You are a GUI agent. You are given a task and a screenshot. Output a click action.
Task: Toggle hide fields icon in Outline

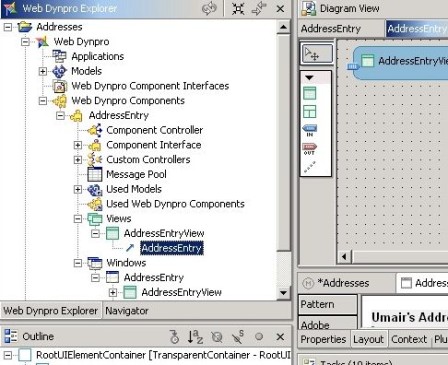point(217,337)
